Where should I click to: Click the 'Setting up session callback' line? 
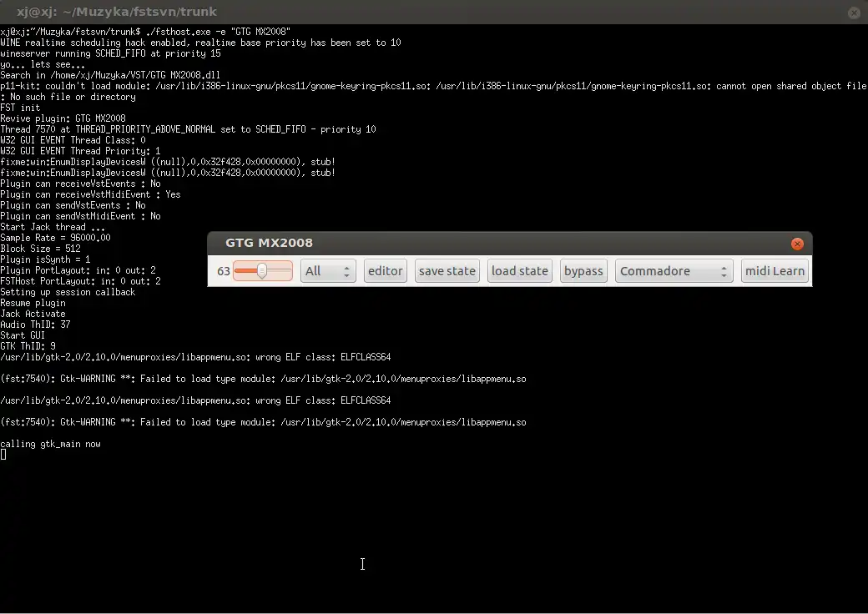coord(68,292)
